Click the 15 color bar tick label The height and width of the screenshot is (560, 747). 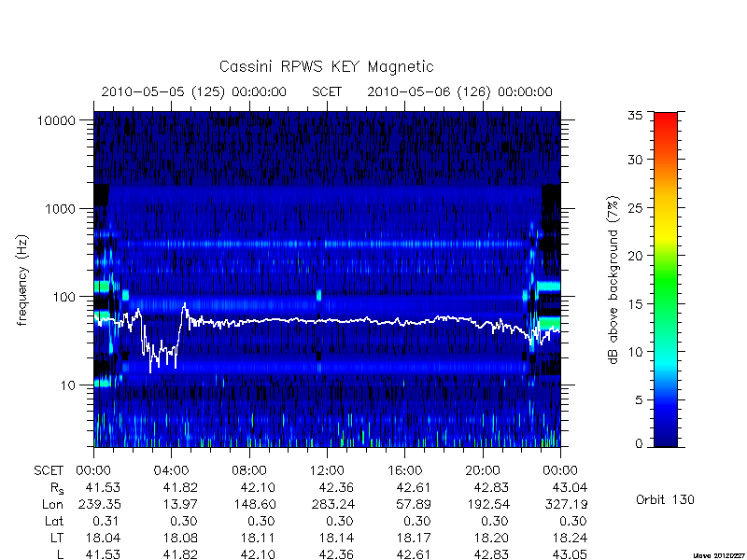[635, 304]
